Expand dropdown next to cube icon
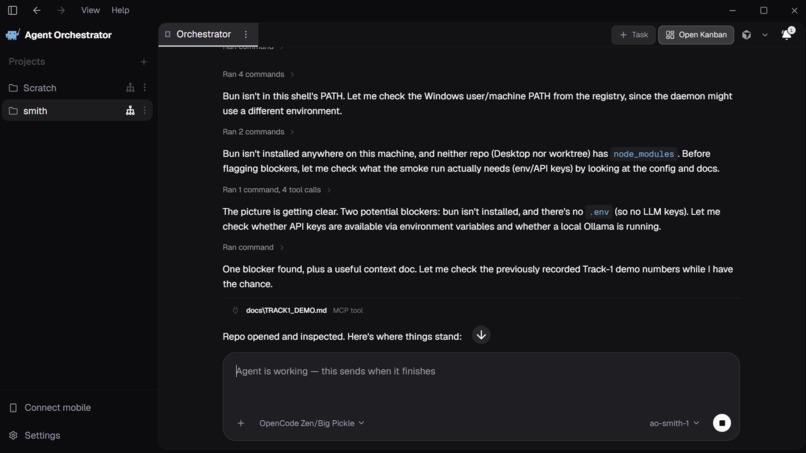806x453 pixels. tap(765, 35)
